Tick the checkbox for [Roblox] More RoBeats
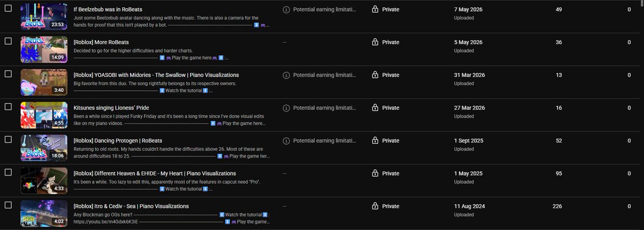Image resolution: width=644 pixels, height=230 pixels. 8,41
